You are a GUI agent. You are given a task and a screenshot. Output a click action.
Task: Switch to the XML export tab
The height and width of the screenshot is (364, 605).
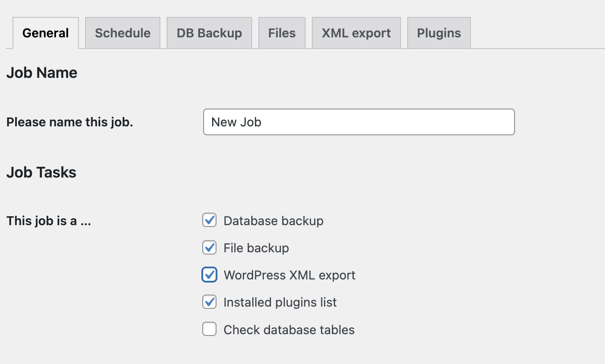coord(356,32)
